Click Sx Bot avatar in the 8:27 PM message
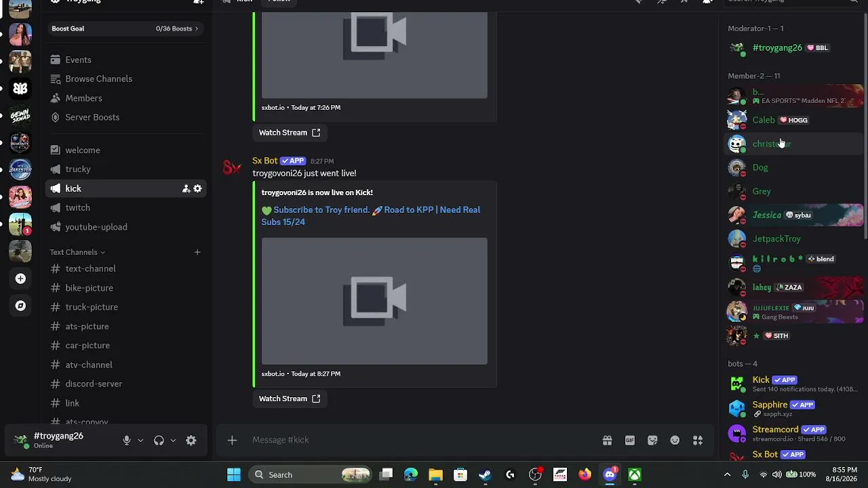This screenshot has height=488, width=868. click(233, 167)
